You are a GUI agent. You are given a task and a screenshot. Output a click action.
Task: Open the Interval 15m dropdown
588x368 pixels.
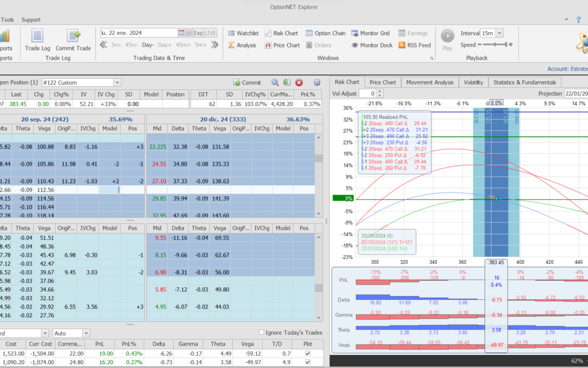coord(499,33)
